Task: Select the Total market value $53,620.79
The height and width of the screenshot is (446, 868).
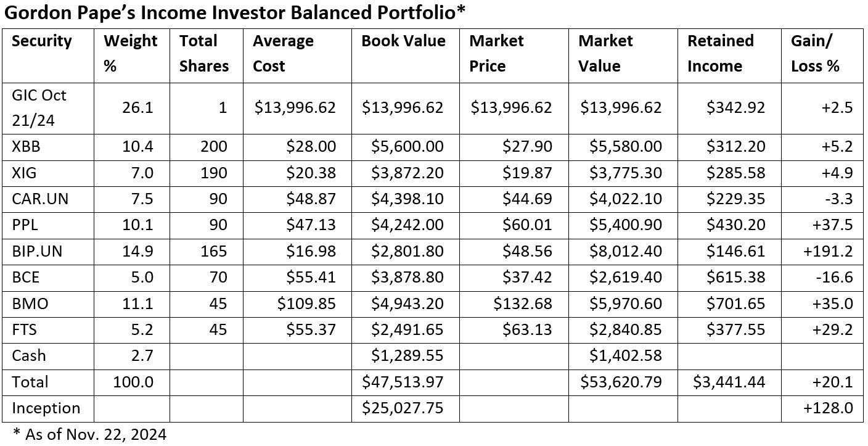Action: click(x=621, y=382)
